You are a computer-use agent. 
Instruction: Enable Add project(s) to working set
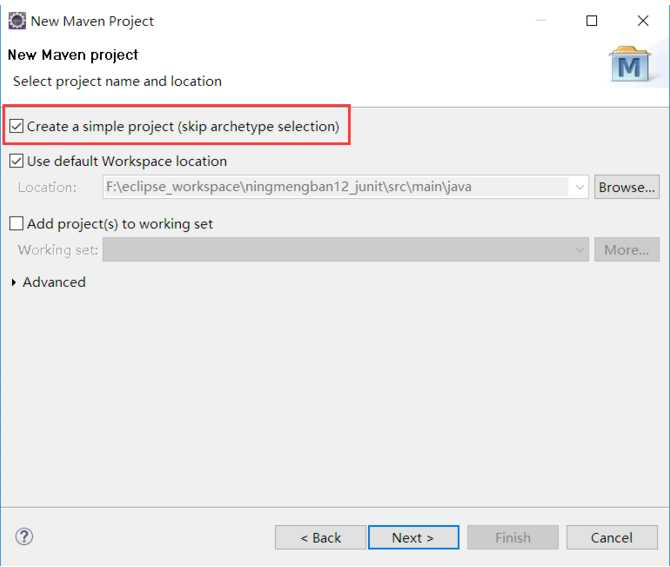[16, 223]
